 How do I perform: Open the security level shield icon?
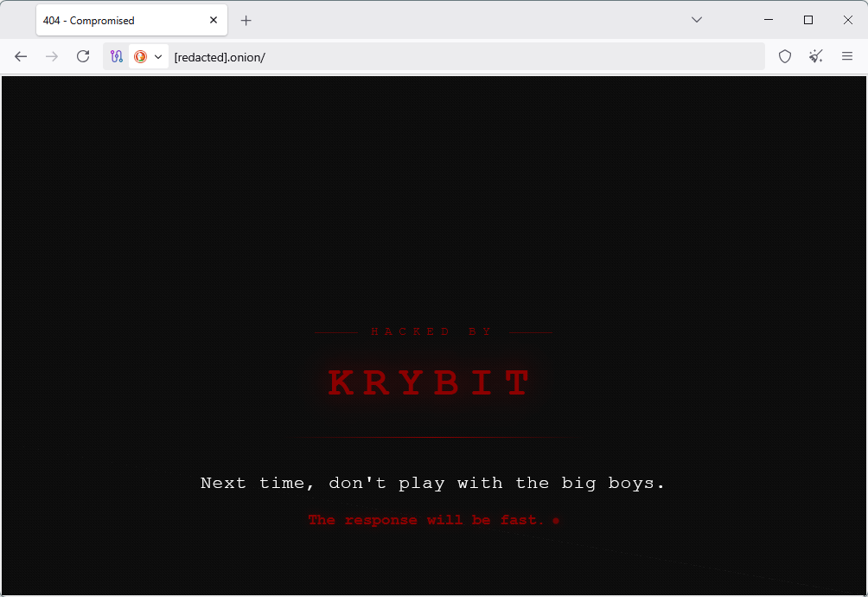(x=785, y=56)
